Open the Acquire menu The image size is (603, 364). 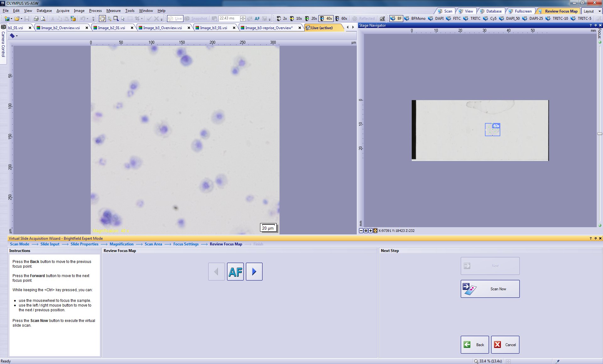tap(63, 11)
